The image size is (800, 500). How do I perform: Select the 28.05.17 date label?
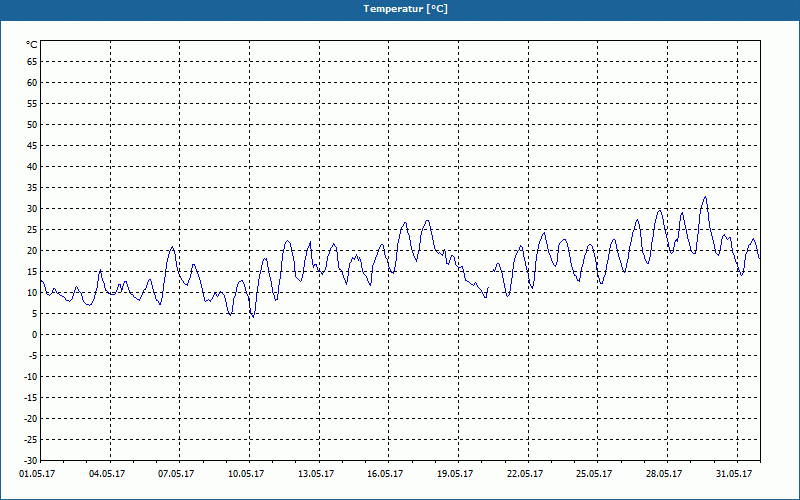pos(664,474)
